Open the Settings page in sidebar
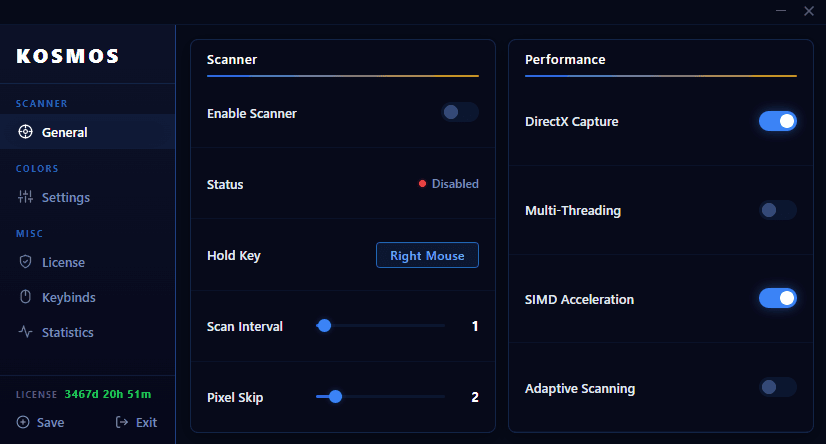The width and height of the screenshot is (826, 444). (65, 197)
